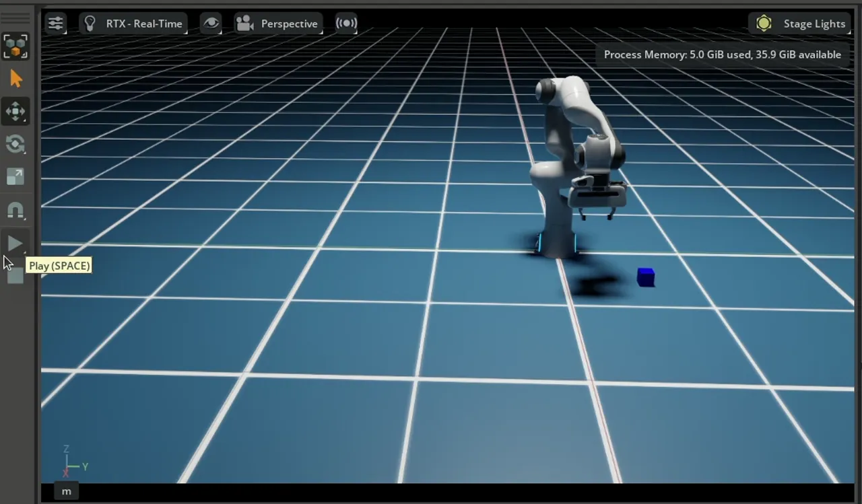The image size is (862, 504).
Task: Click the 'm' units label
Action: (66, 491)
